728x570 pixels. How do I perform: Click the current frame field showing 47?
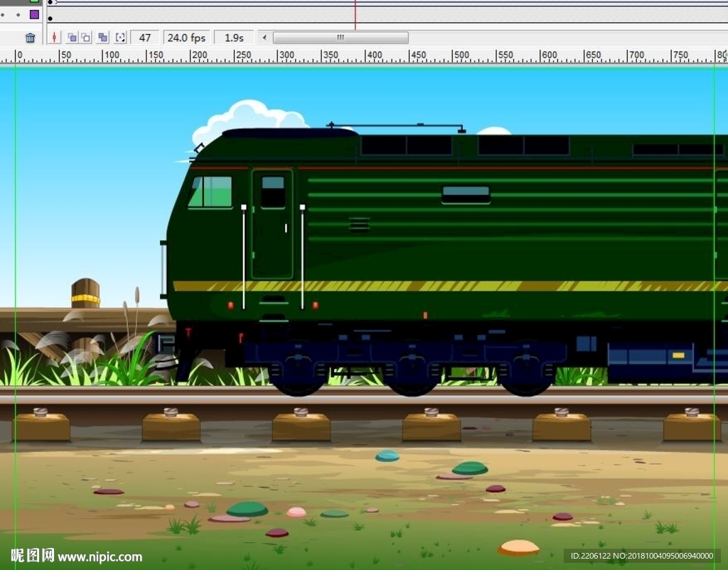click(x=145, y=38)
